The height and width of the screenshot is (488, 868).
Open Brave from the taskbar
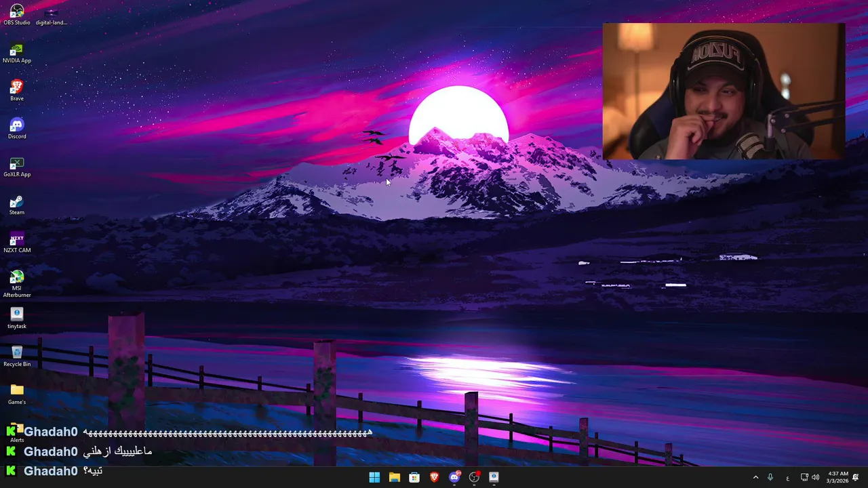click(x=434, y=477)
